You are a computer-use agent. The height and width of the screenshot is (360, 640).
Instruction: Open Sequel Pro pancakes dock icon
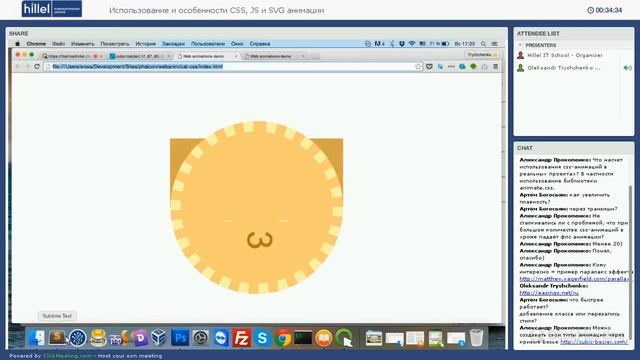(98, 338)
